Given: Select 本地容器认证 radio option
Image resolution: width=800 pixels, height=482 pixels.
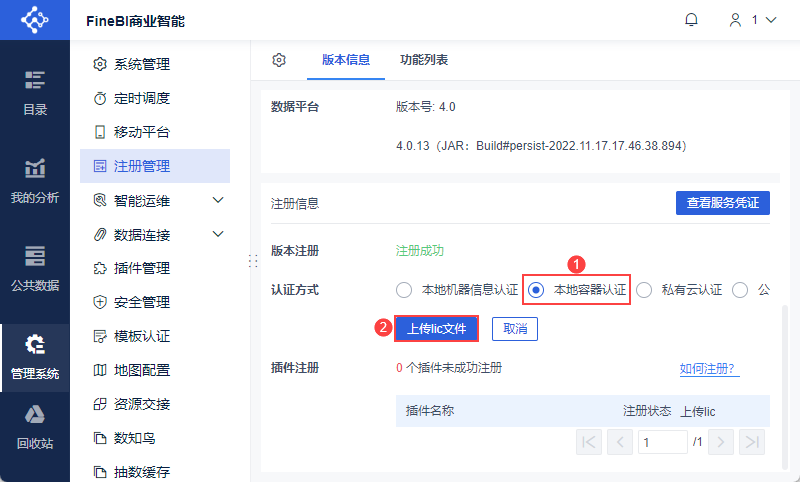Looking at the screenshot, I should [536, 290].
